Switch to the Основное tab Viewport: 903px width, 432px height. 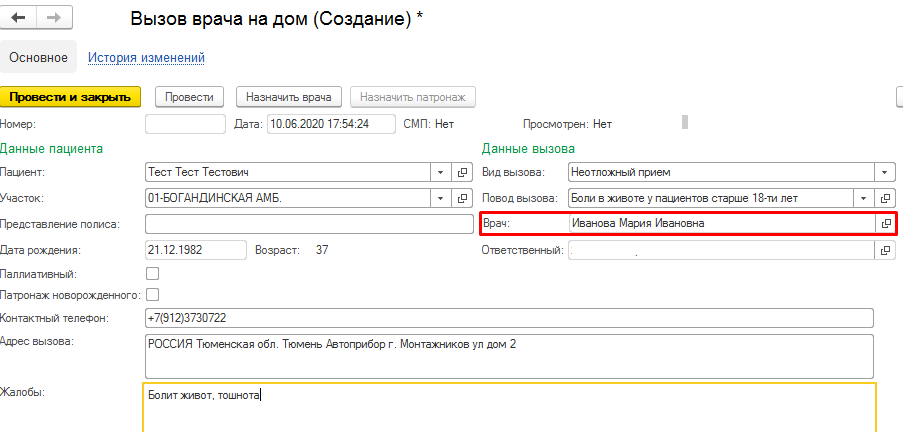tap(38, 58)
